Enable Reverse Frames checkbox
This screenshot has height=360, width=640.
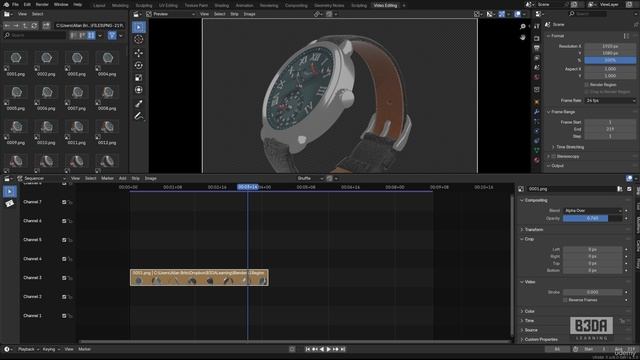[565, 300]
